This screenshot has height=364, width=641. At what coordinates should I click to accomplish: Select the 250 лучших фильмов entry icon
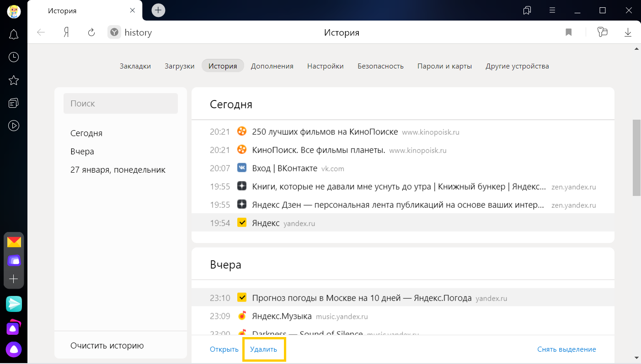(242, 132)
